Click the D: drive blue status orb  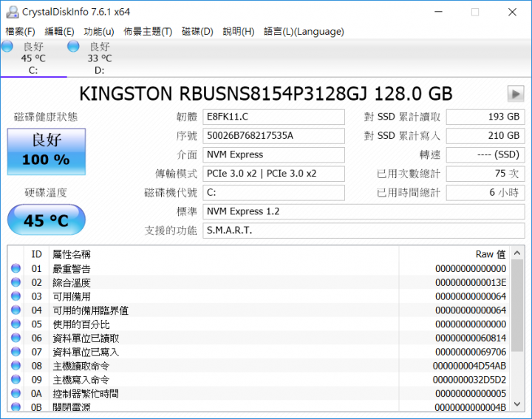[73, 47]
